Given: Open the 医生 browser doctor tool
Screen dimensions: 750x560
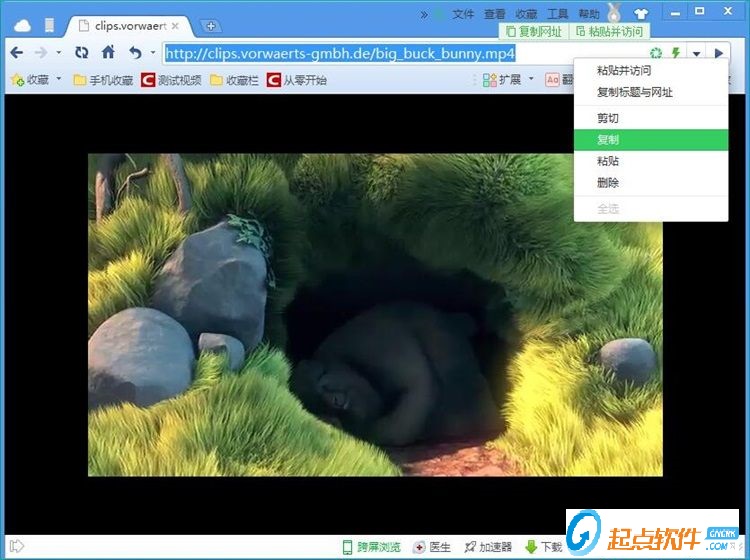Looking at the screenshot, I should (432, 547).
